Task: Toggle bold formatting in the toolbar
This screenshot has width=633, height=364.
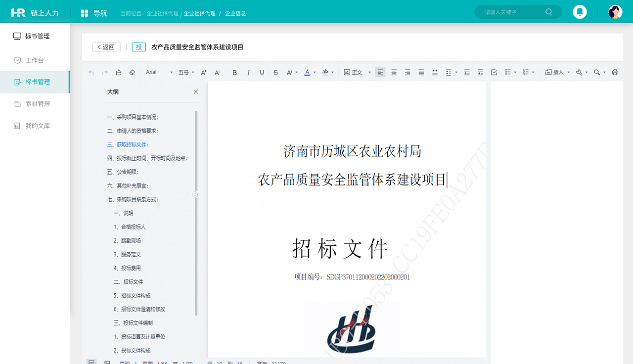Action: click(234, 72)
